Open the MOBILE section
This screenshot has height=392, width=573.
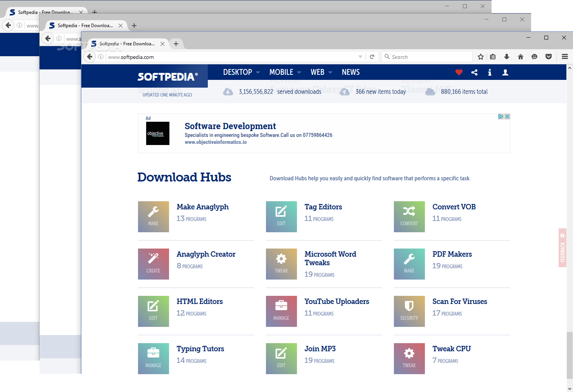(281, 72)
